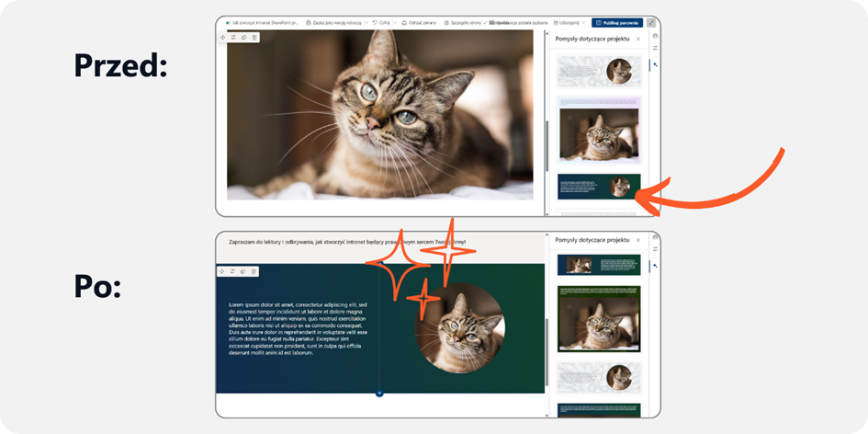Duplicate section icon in Przed screenshot
Screen dimensions: 868x434
point(243,37)
